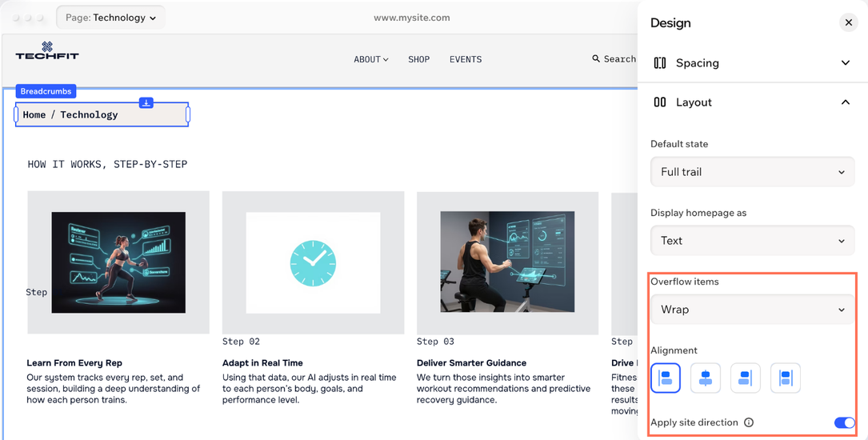Click the Design panel title
868x440 pixels.
(670, 23)
